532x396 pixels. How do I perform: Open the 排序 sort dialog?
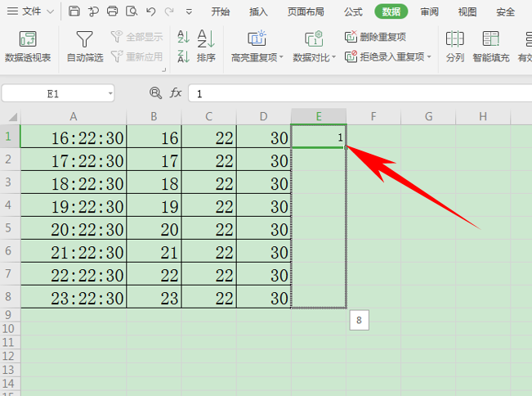pos(206,46)
